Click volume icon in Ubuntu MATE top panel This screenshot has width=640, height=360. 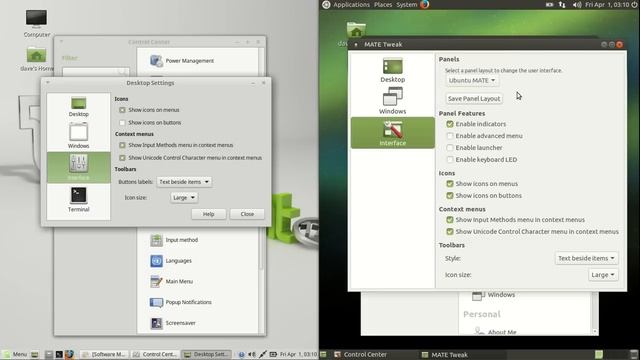coord(577,5)
